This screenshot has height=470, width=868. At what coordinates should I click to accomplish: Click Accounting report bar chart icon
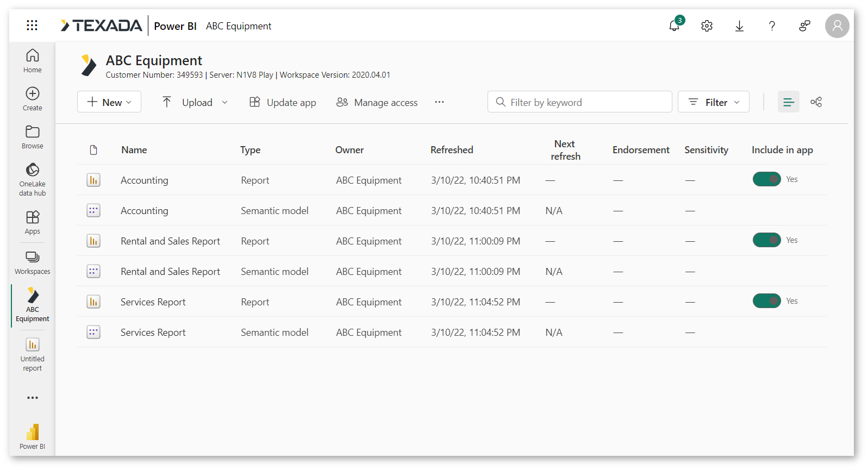[x=93, y=180]
